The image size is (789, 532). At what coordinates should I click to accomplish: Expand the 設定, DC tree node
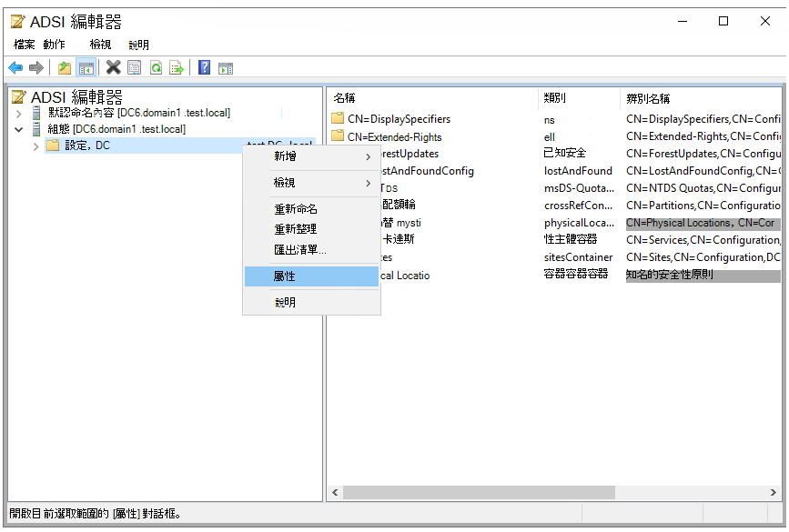pos(35,146)
